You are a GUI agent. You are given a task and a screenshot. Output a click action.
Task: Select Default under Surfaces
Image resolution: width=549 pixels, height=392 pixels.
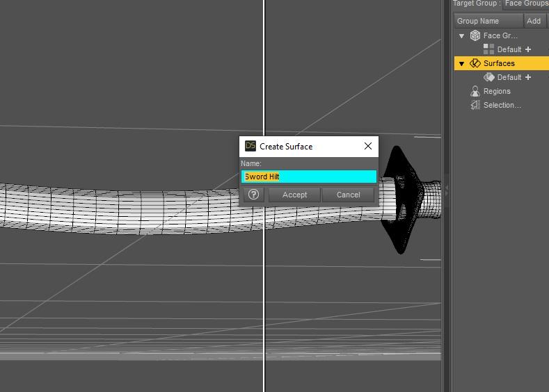pos(509,78)
